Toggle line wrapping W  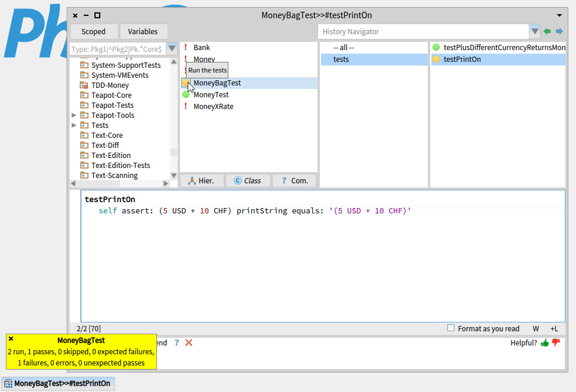coord(536,329)
